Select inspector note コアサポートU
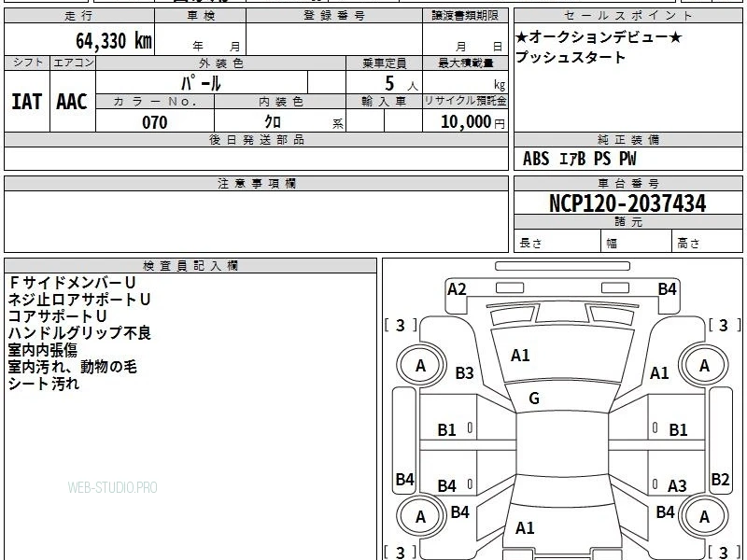 point(58,316)
